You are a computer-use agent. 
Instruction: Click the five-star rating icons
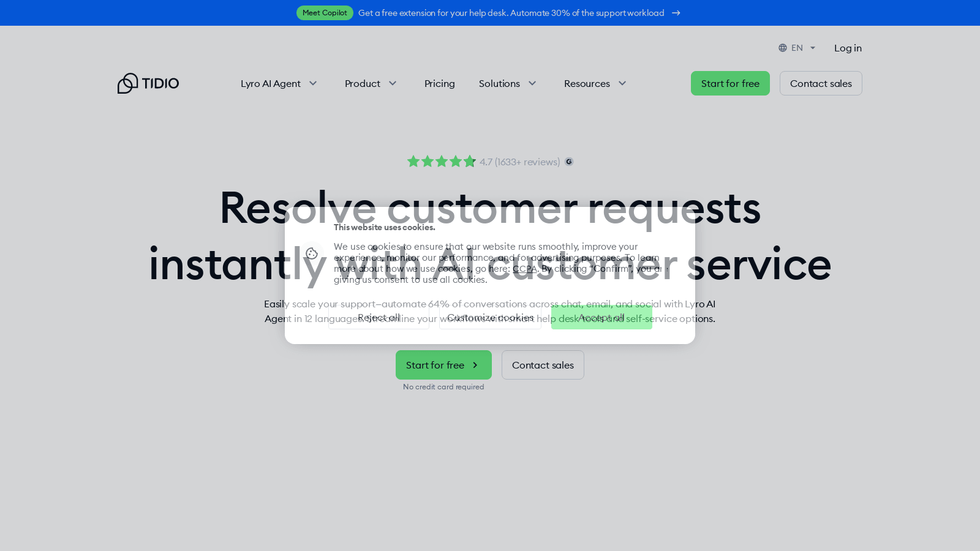441,162
